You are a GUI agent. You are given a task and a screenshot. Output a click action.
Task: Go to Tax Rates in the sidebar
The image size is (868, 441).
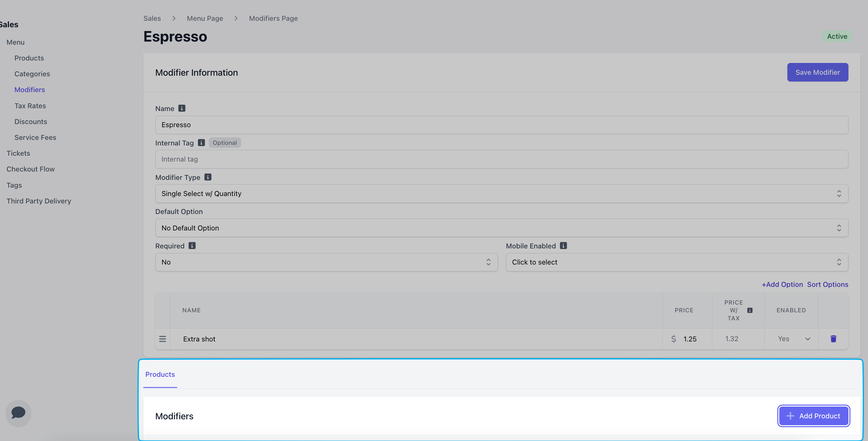click(x=30, y=106)
